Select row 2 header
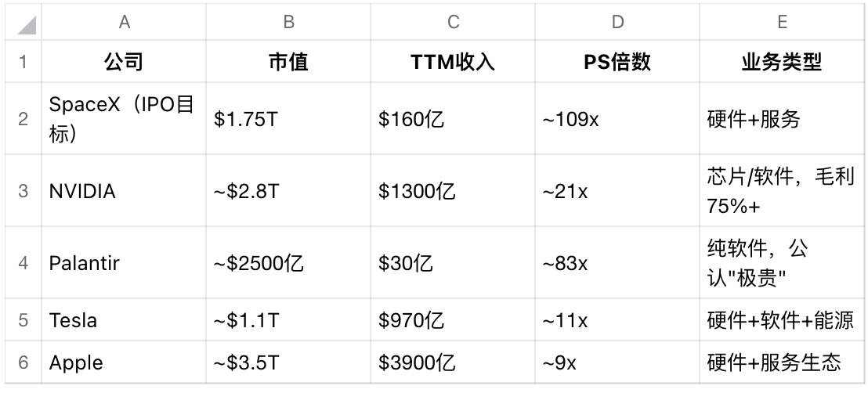The width and height of the screenshot is (868, 393). [x=24, y=119]
